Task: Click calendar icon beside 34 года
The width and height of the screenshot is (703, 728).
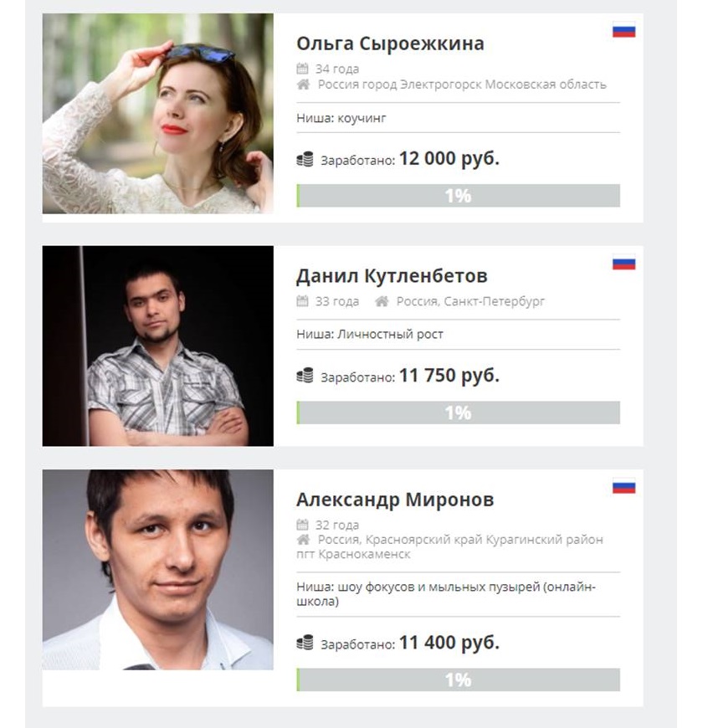Action: tap(303, 69)
